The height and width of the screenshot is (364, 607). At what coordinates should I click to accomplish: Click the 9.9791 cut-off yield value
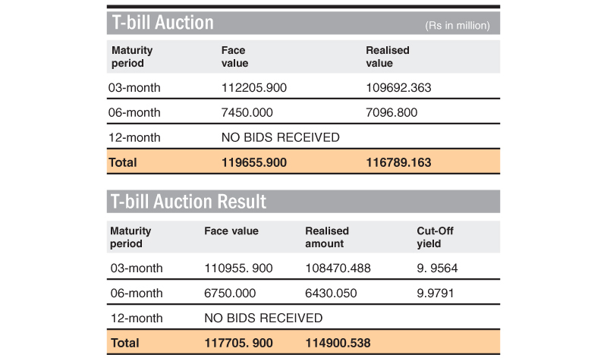[436, 293]
